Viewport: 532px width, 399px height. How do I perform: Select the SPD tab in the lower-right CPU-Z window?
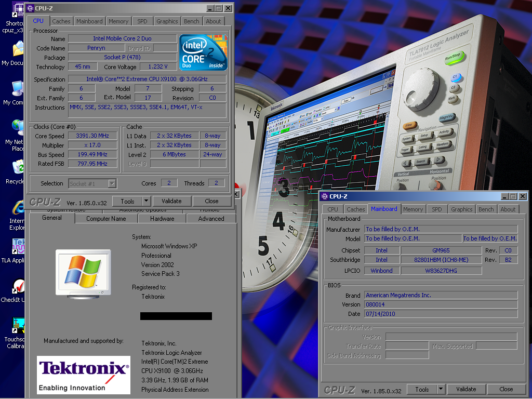point(436,209)
